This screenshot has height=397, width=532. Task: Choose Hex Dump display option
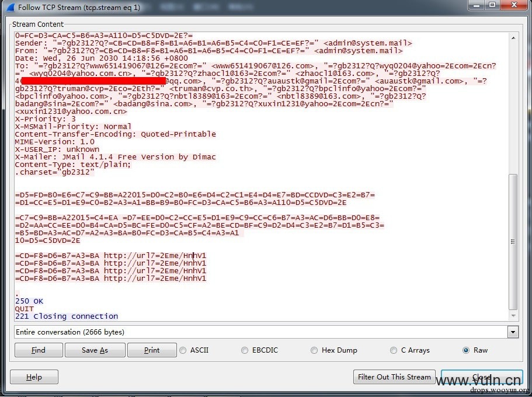pyautogui.click(x=314, y=350)
